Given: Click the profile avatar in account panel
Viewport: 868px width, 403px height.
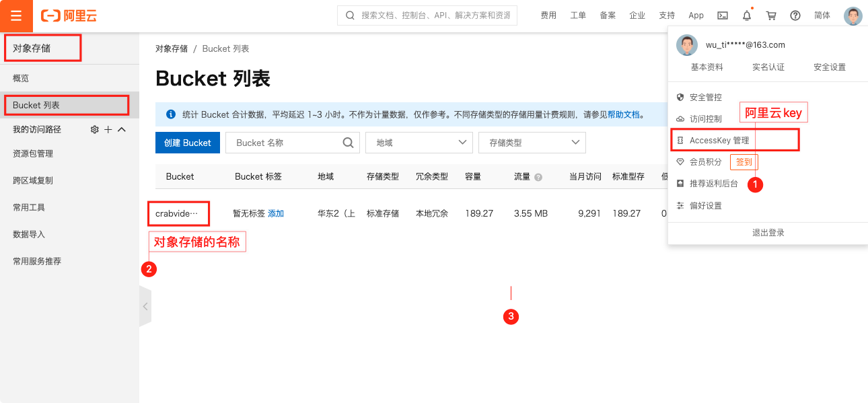Looking at the screenshot, I should (x=687, y=45).
